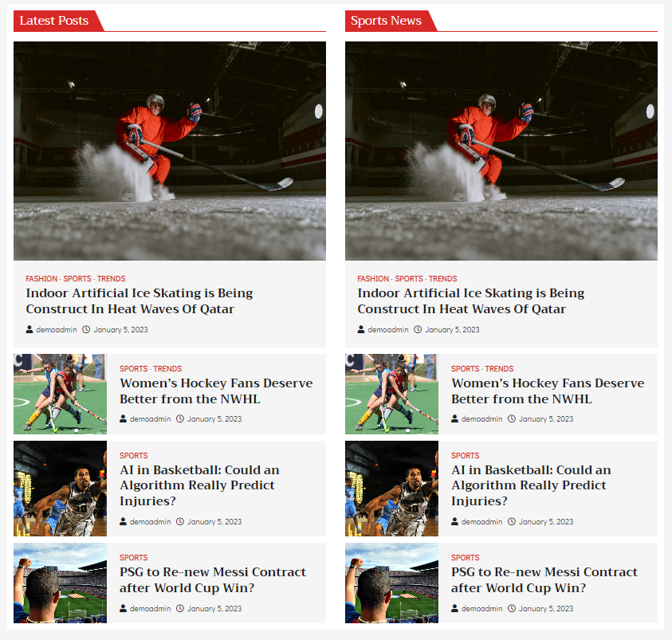Open the Latest Posts section heading
This screenshot has height=640, width=672.
coord(54,21)
